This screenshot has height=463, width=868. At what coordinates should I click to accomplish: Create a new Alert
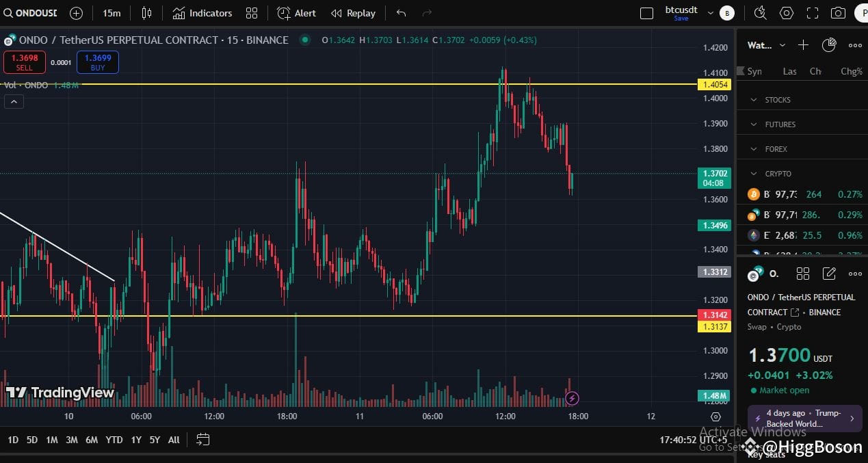(295, 12)
